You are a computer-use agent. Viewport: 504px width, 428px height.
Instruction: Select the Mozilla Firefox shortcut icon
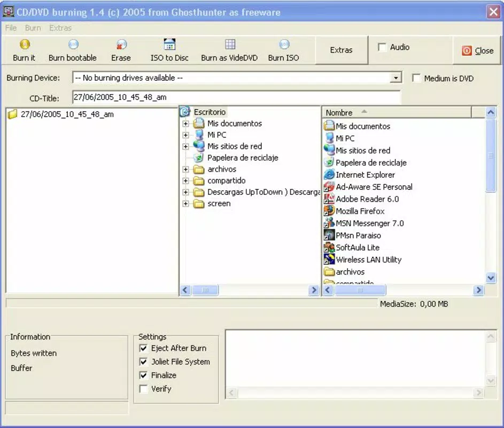coord(329,211)
